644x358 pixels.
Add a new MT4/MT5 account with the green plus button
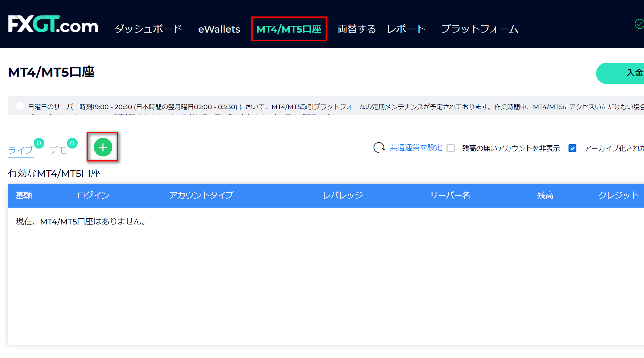point(103,147)
